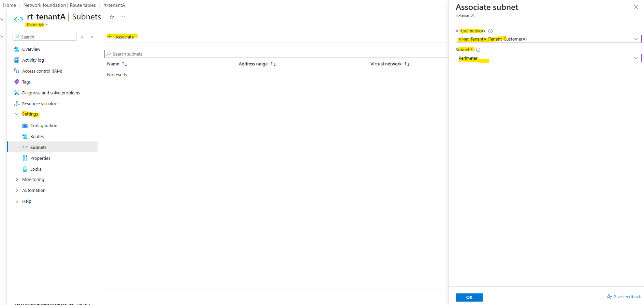Confirm with the OK button

tap(469, 298)
